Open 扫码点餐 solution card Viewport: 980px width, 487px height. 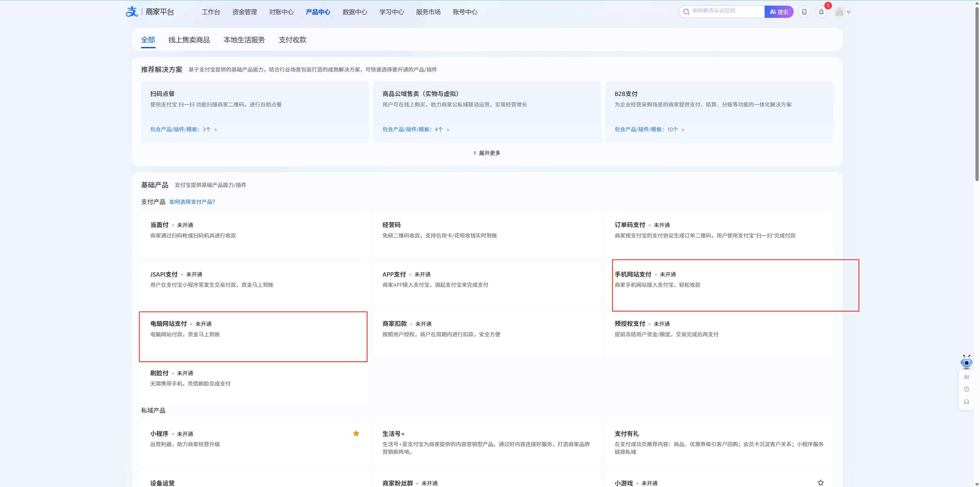tap(254, 112)
